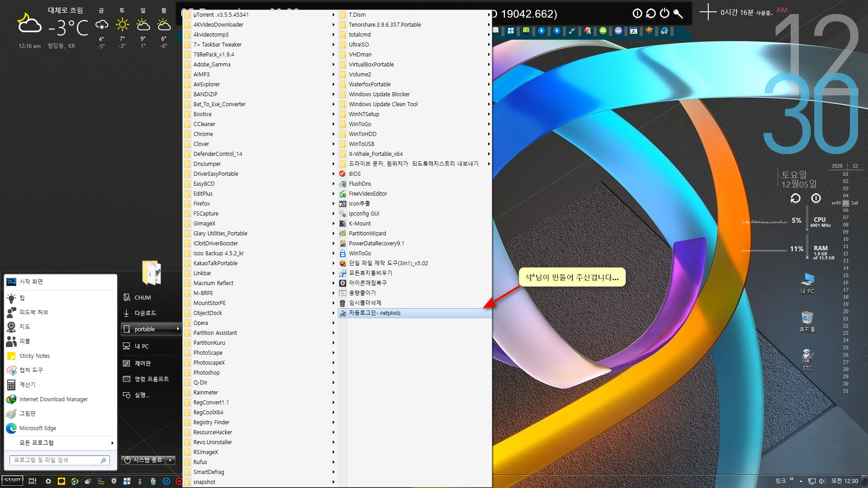Expand the BANDIZIP submenu arrow

point(334,94)
